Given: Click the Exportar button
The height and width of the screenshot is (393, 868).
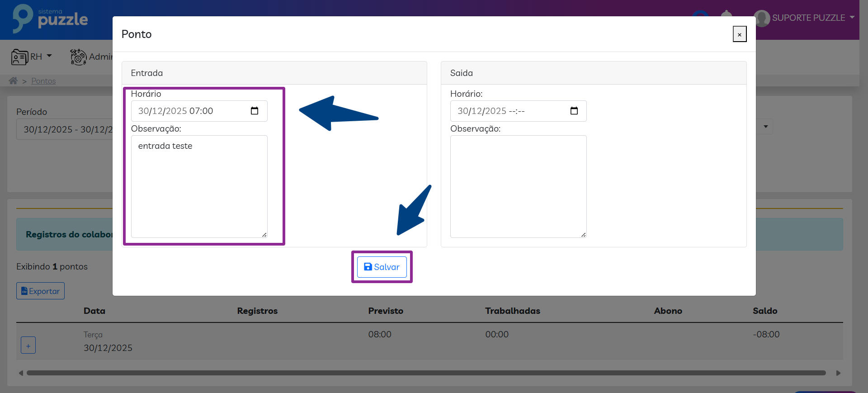Looking at the screenshot, I should [40, 291].
